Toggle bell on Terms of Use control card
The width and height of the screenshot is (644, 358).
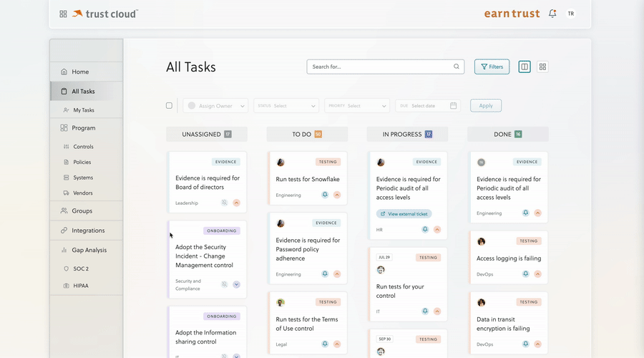tap(325, 344)
